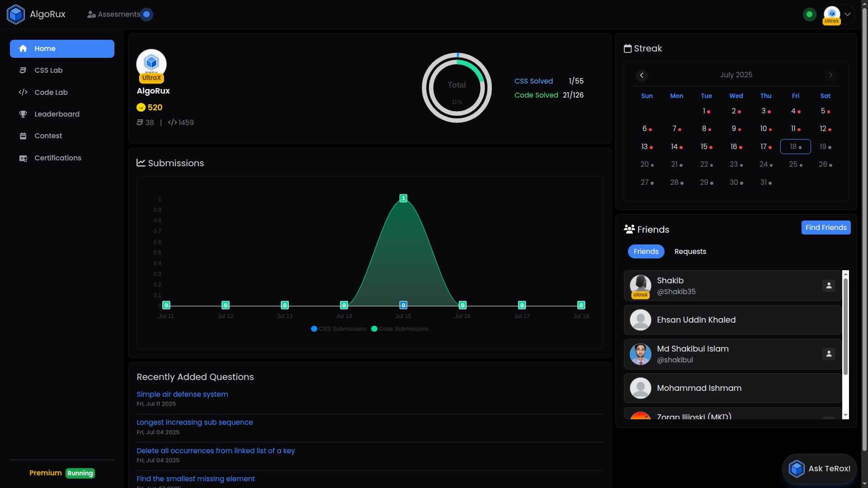Switch to the Friends tab
Image resolution: width=868 pixels, height=488 pixels.
tap(646, 252)
